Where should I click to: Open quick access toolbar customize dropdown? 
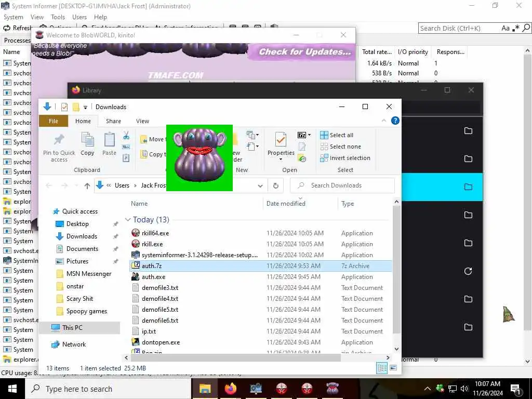(86, 107)
